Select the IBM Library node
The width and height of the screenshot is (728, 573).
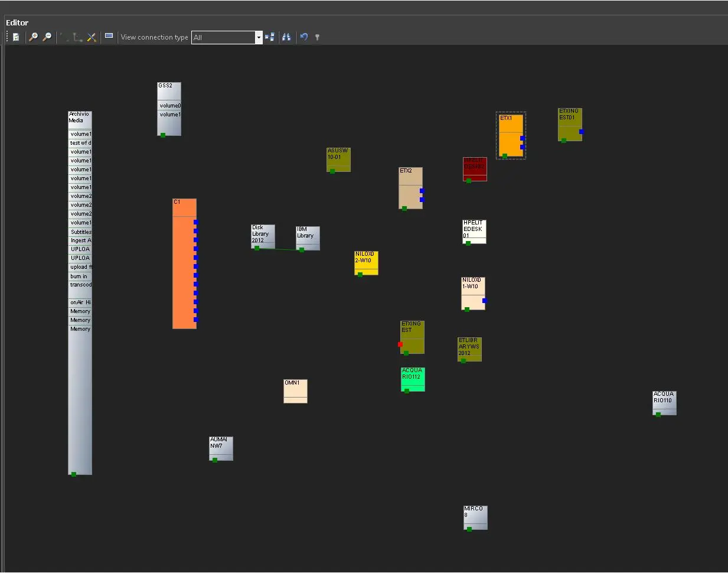(x=308, y=236)
